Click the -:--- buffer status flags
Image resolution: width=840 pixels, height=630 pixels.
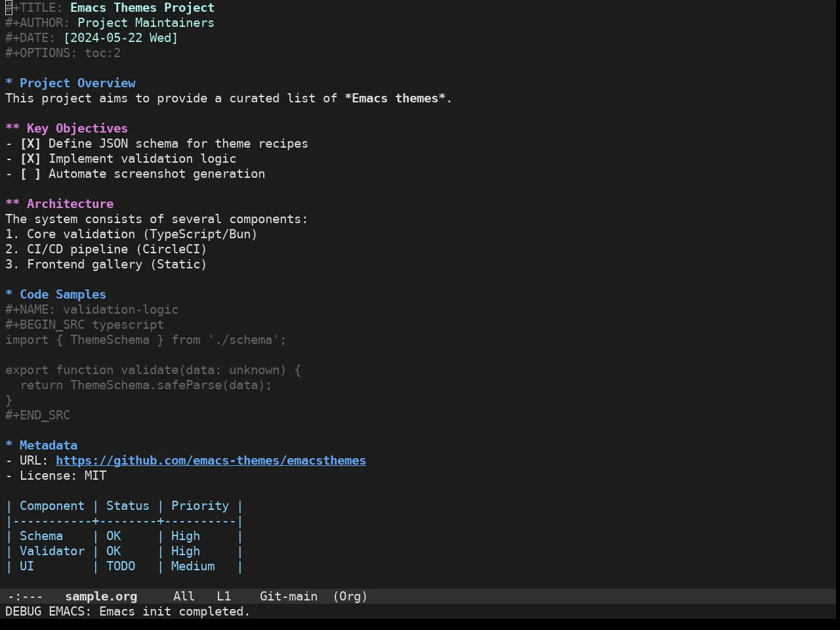pyautogui.click(x=25, y=597)
